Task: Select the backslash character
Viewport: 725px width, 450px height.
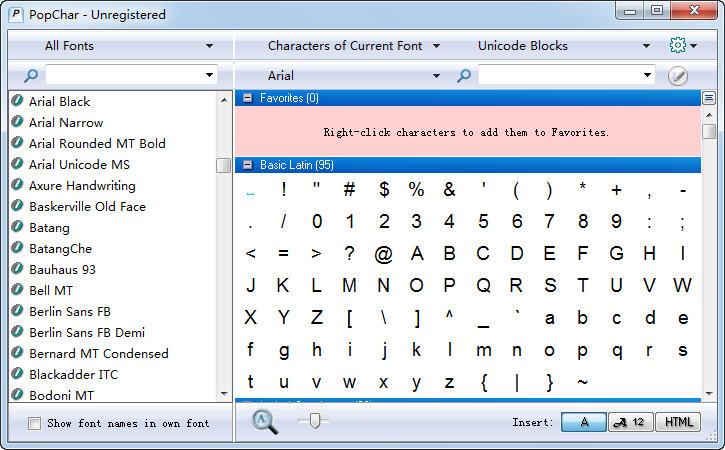Action: pyautogui.click(x=383, y=318)
